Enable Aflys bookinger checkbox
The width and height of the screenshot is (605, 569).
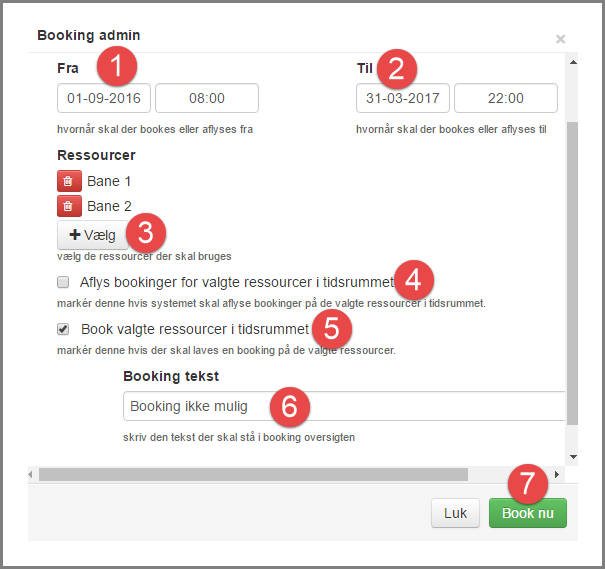tap(63, 282)
